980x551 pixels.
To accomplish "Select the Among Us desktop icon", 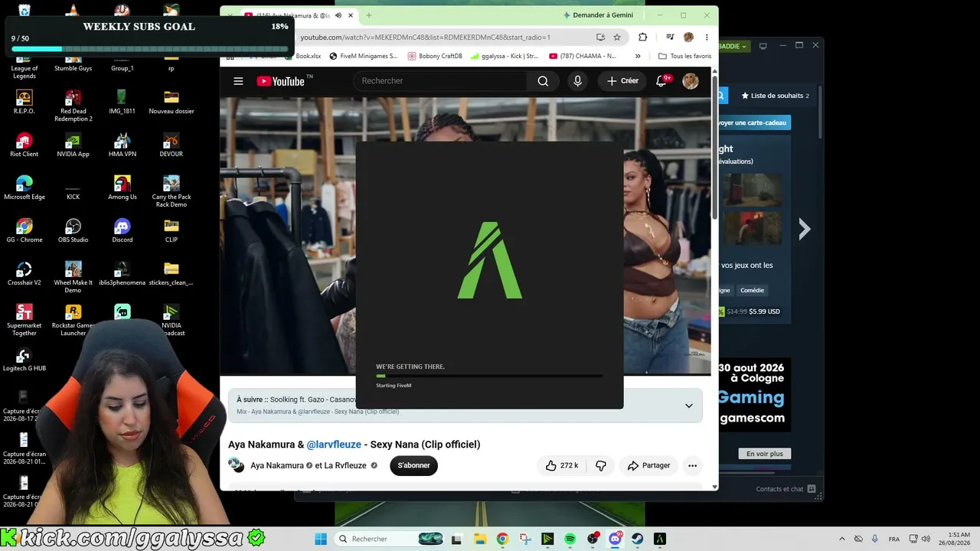I will 122,187.
